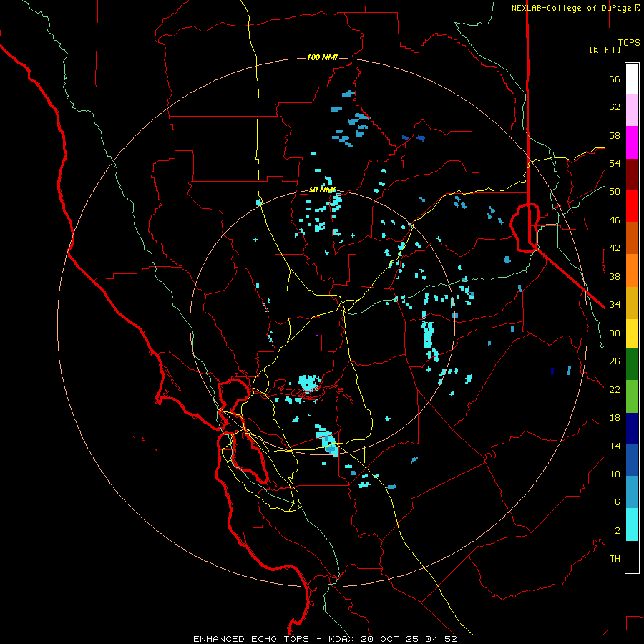The width and height of the screenshot is (644, 644).
Task: Click the yellow legend swatch
Action: click(632, 333)
